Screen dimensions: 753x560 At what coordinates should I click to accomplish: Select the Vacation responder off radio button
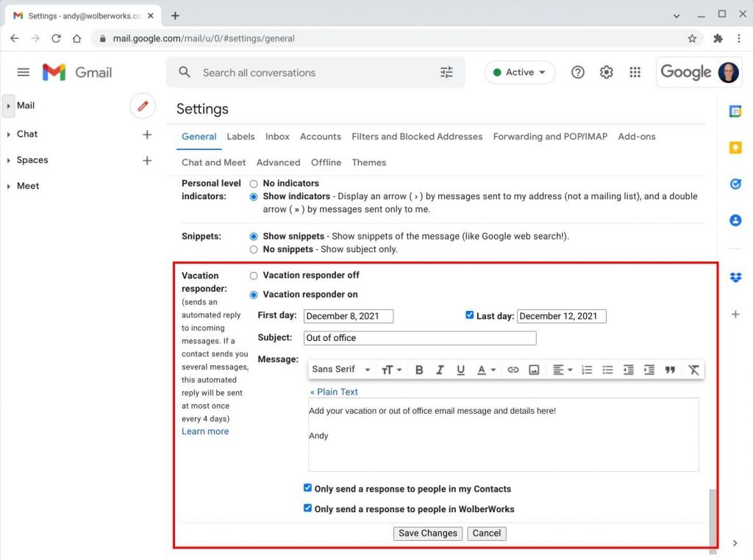pos(253,275)
